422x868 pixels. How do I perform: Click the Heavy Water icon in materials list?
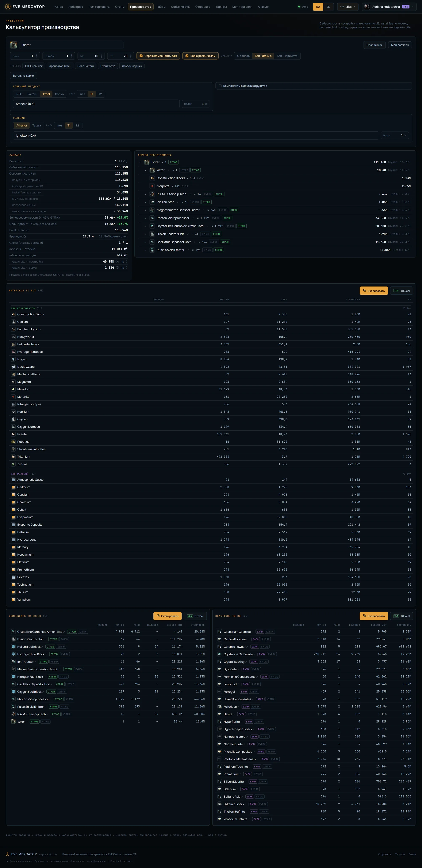click(14, 337)
